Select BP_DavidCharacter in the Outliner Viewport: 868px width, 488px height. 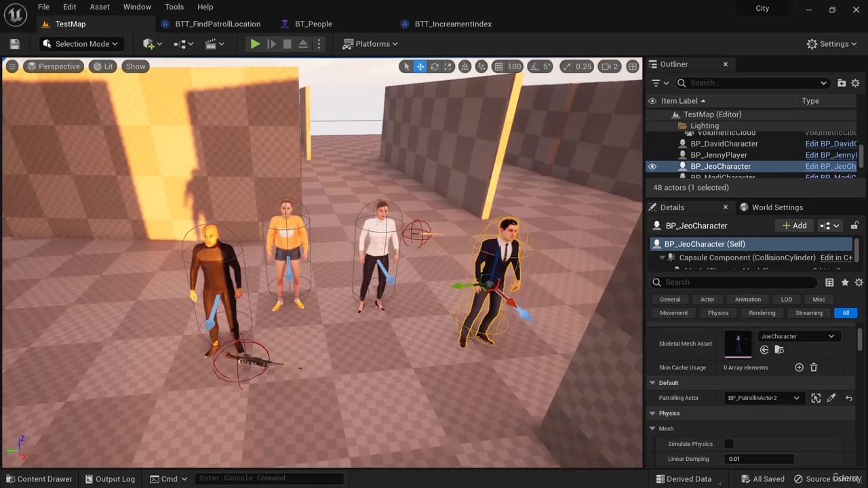[x=724, y=144]
